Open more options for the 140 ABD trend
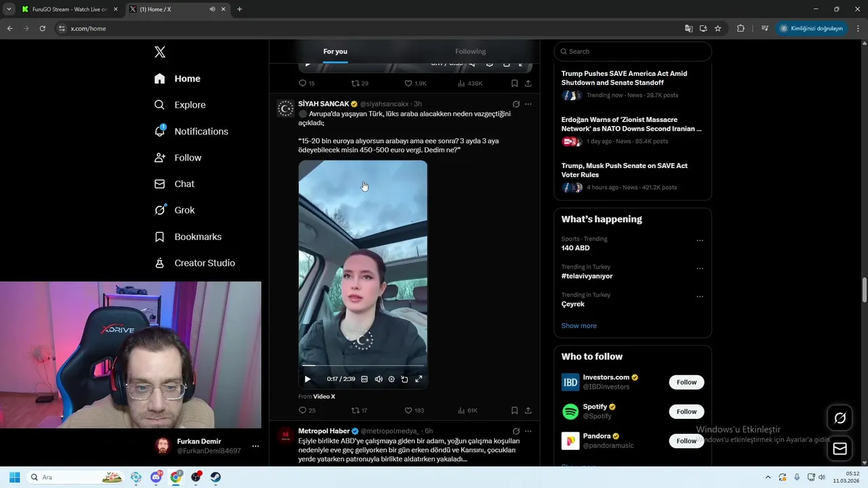 tap(700, 241)
